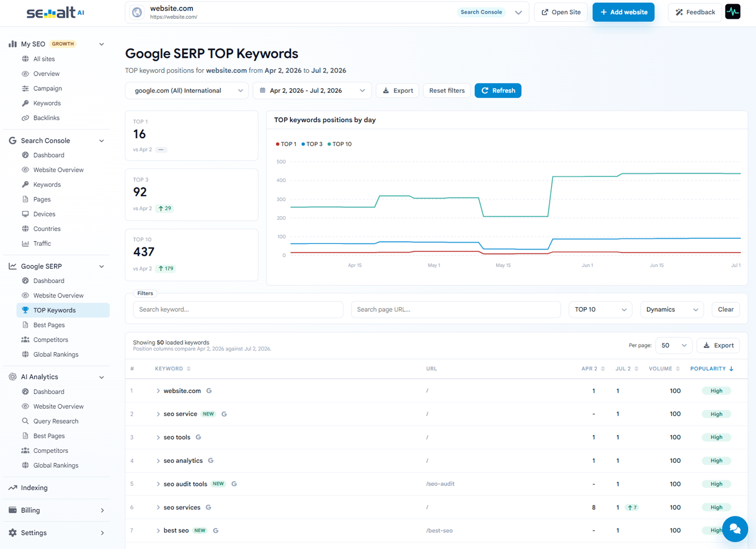Click the Popularity descending sort arrow
Viewport: 756px width, 549px height.
tap(731, 368)
